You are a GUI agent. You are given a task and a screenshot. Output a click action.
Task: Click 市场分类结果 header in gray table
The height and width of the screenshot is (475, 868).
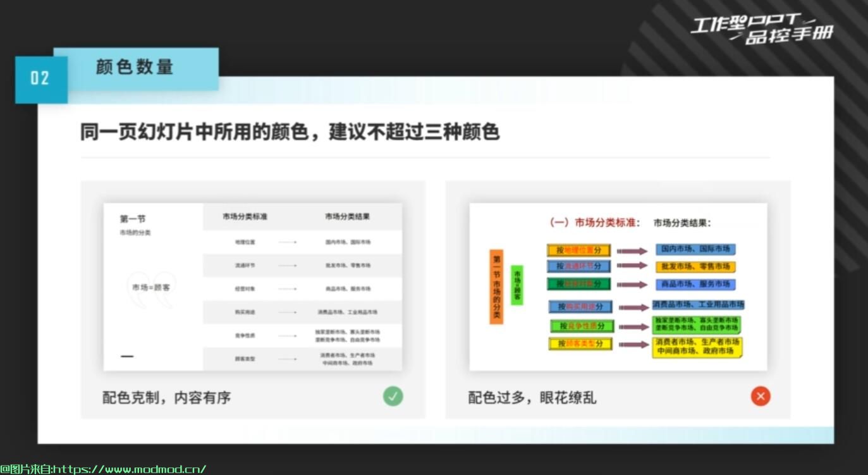pos(348,217)
